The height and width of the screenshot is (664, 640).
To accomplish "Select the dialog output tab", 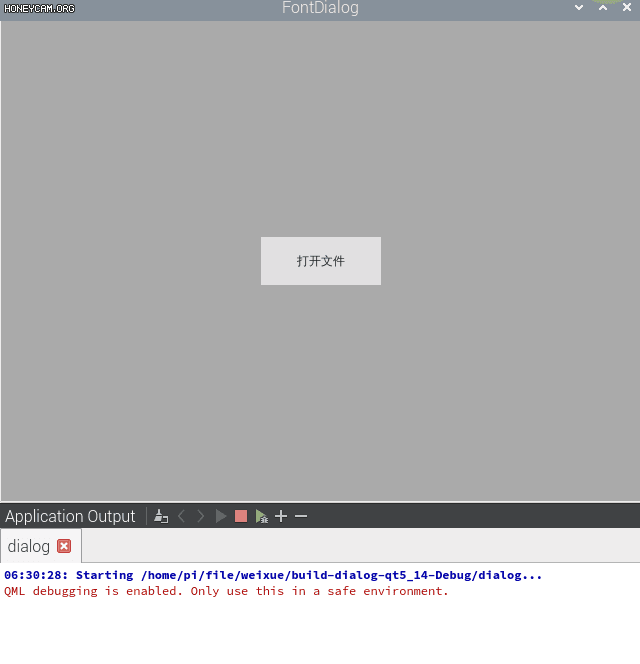I will coord(29,546).
